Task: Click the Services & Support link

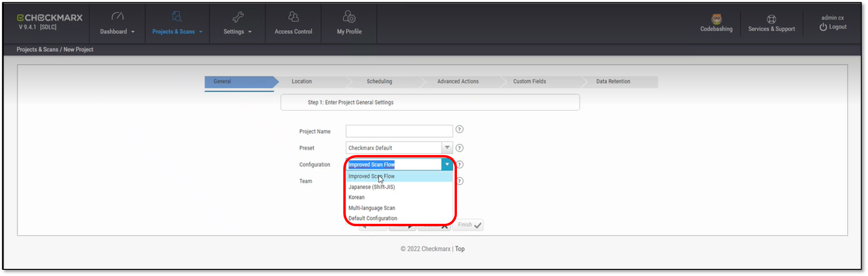Action: click(x=771, y=29)
